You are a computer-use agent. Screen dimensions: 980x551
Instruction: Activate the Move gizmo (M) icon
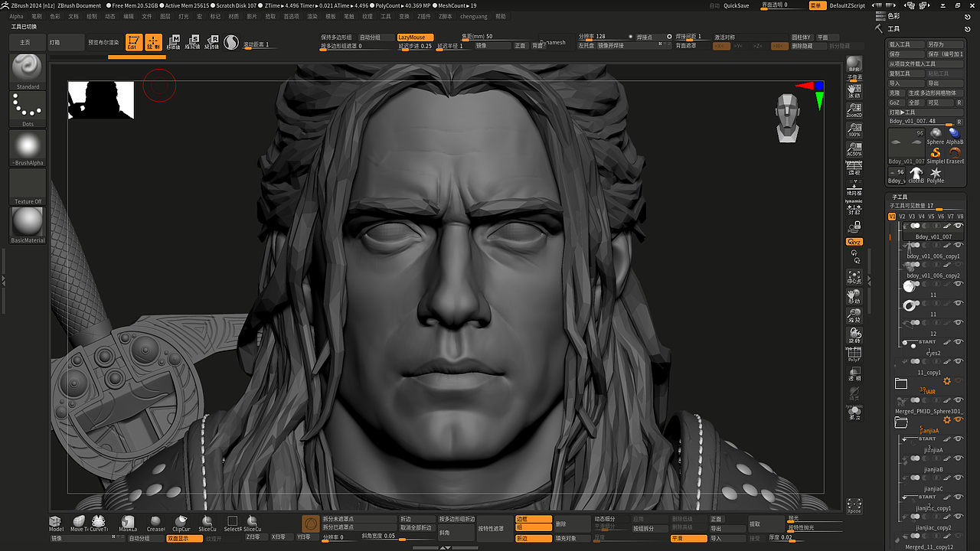click(x=175, y=42)
